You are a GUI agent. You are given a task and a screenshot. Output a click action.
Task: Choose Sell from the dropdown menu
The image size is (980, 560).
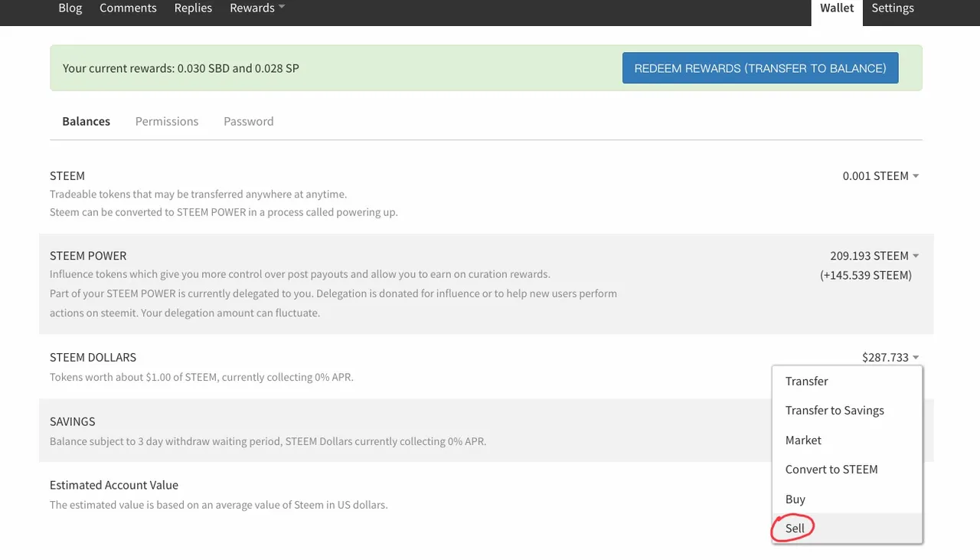[x=848, y=528]
